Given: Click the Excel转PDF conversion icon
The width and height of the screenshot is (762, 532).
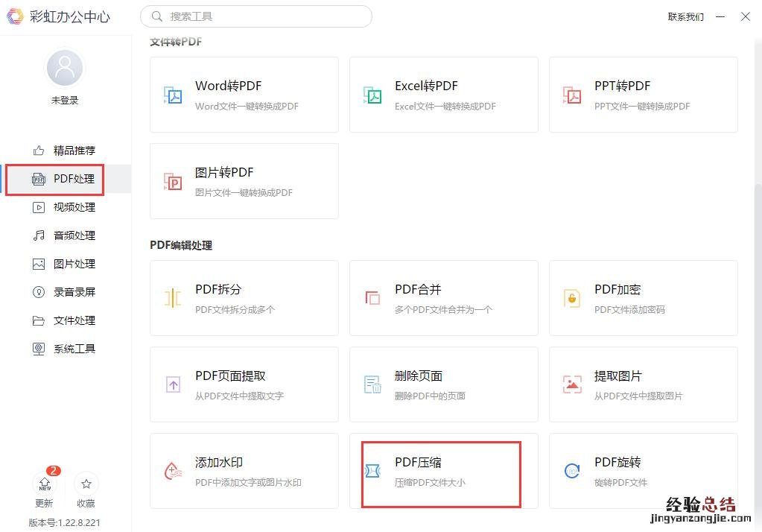Looking at the screenshot, I should (372, 95).
